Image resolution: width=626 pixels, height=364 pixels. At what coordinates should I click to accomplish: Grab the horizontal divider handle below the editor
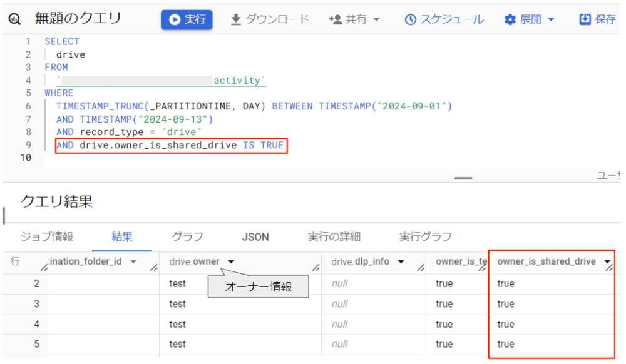463,178
